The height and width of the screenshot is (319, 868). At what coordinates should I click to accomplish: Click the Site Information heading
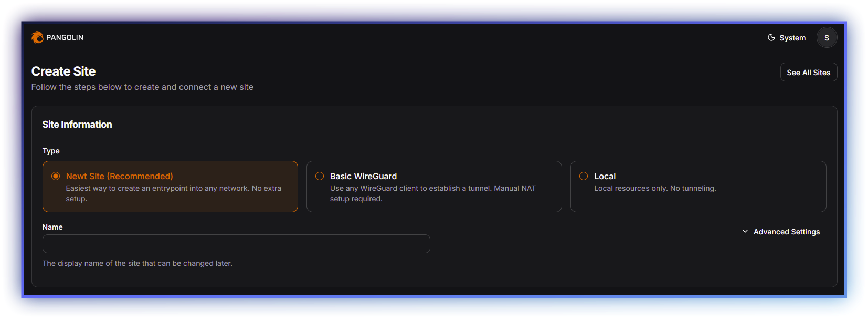(x=77, y=125)
